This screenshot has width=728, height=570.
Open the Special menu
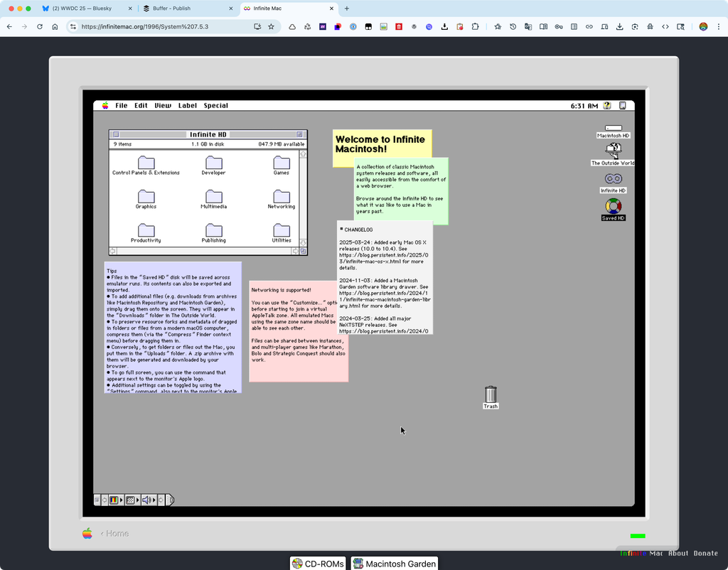pos(216,105)
